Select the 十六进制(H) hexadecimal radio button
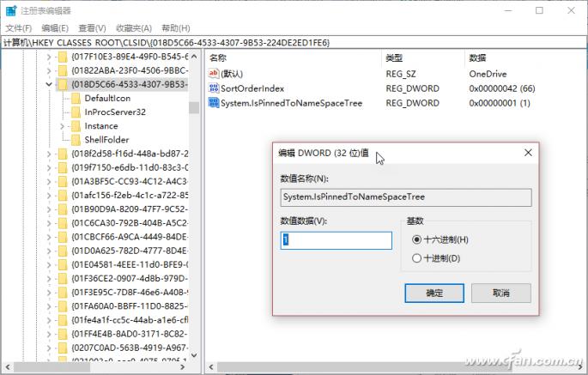 coord(416,239)
